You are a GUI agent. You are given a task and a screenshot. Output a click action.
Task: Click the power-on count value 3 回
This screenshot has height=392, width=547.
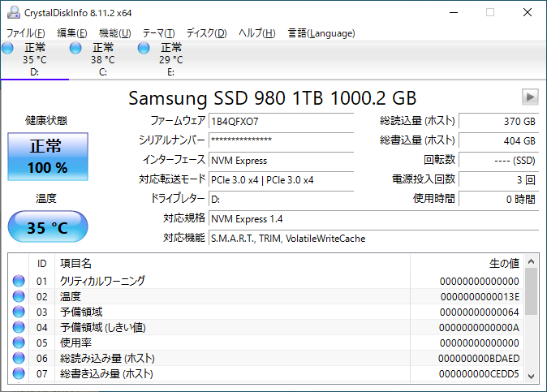499,179
